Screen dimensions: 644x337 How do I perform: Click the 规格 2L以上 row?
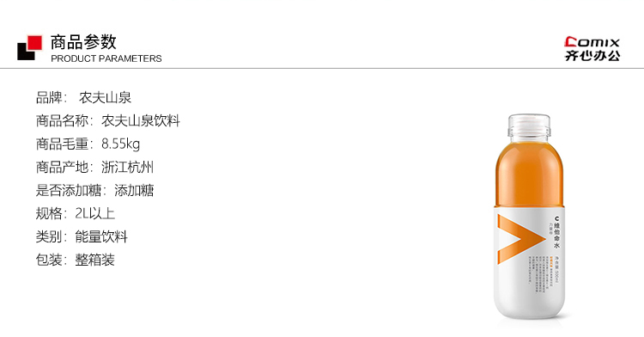tap(76, 213)
